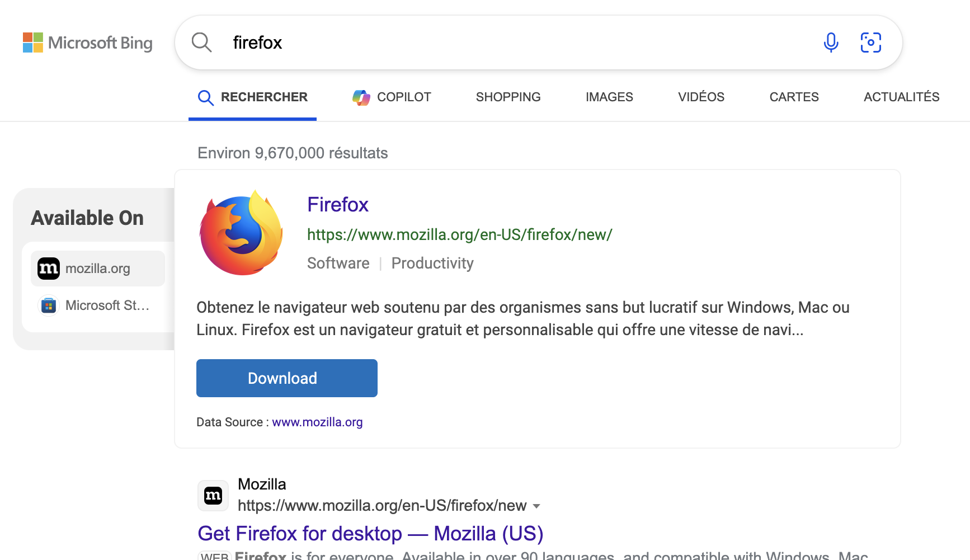Click the mozilla.org 'm' icon in Available On

pyautogui.click(x=49, y=269)
